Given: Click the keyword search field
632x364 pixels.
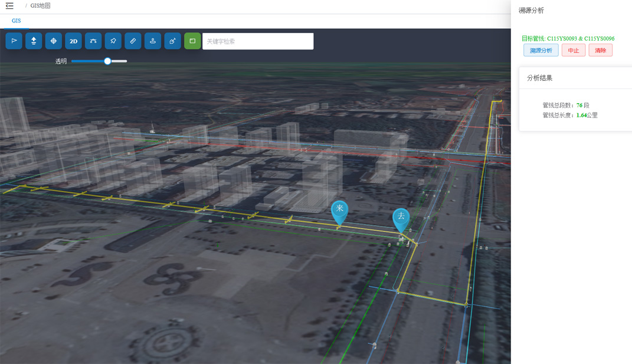Looking at the screenshot, I should 258,41.
